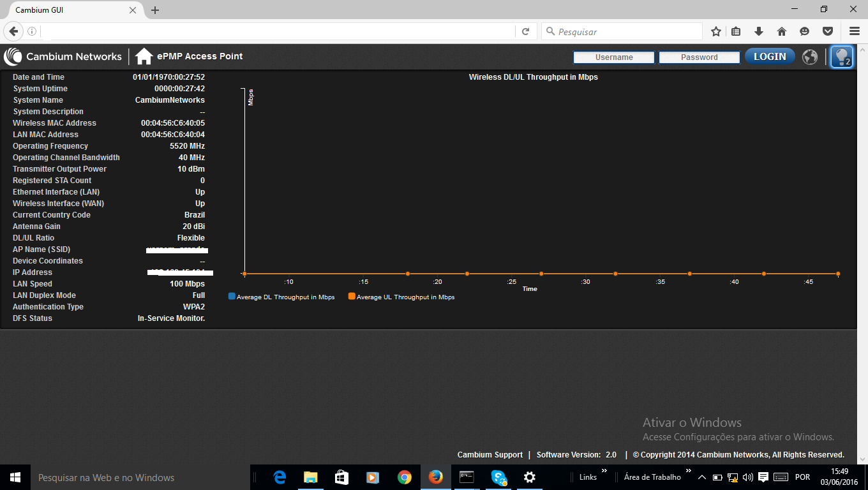Open the language globe icon
868x490 pixels.
(810, 57)
